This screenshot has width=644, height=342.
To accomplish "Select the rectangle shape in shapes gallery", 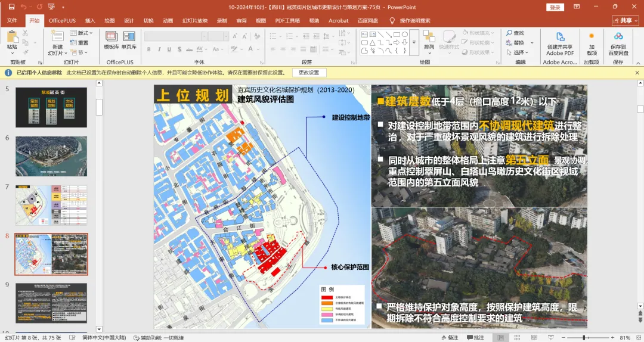I will 397,35.
